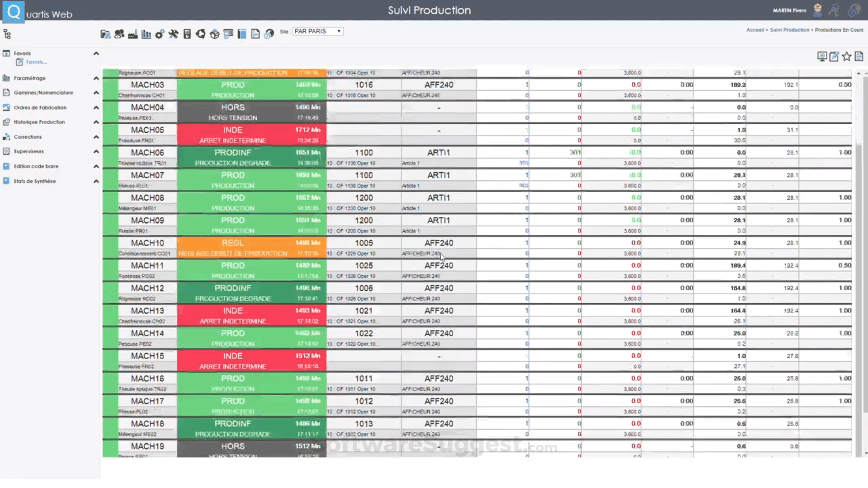
Task: Navigate to Accueil via breadcrumb link
Action: coord(755,29)
